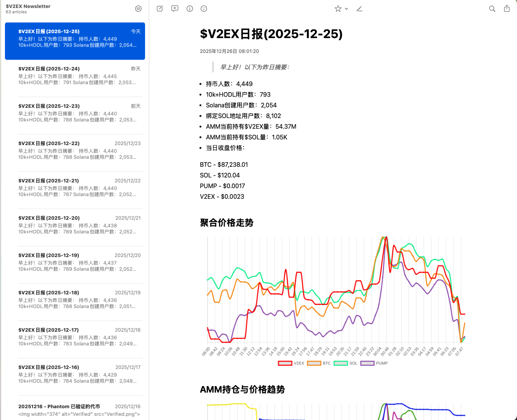
Task: Click the quote 早上好！以下为昨日摘要：
Action: pyautogui.click(x=255, y=67)
